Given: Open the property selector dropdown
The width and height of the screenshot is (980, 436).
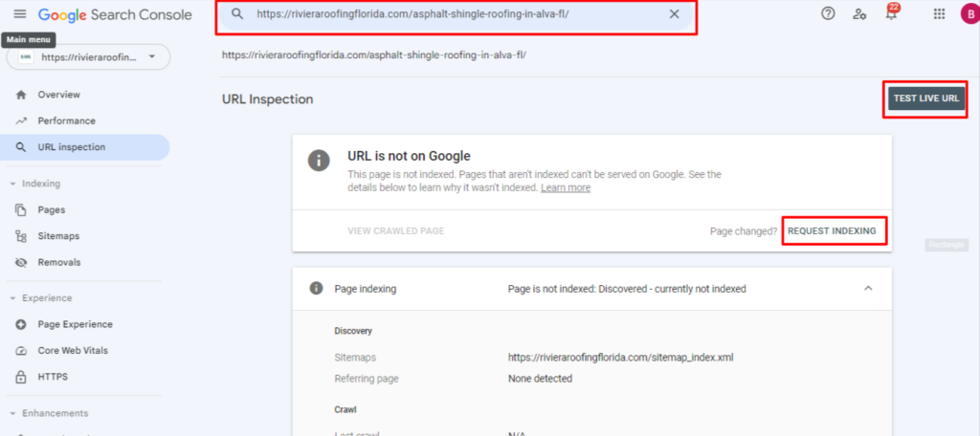Looking at the screenshot, I should click(88, 56).
